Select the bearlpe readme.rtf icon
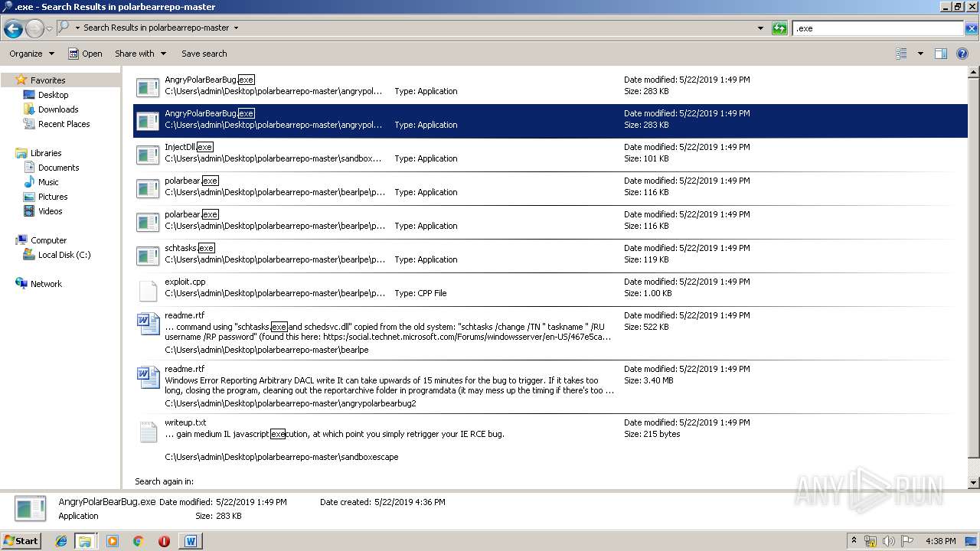This screenshot has width=980, height=551. [148, 324]
